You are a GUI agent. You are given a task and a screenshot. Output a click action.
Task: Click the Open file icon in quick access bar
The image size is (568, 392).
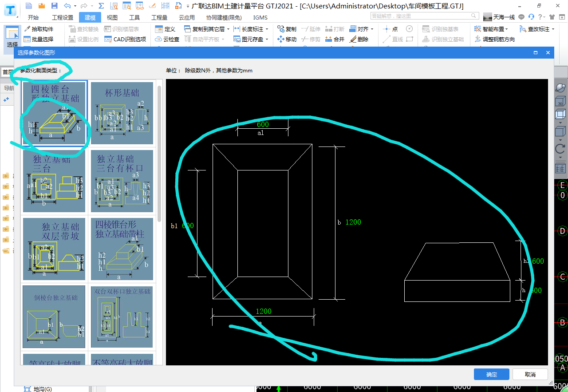pyautogui.click(x=42, y=6)
